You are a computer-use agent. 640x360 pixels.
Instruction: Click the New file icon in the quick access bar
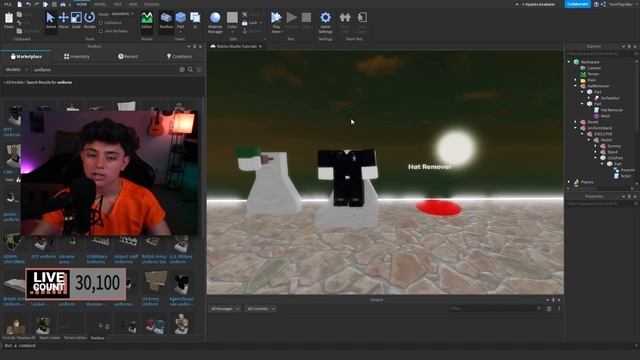click(20, 4)
